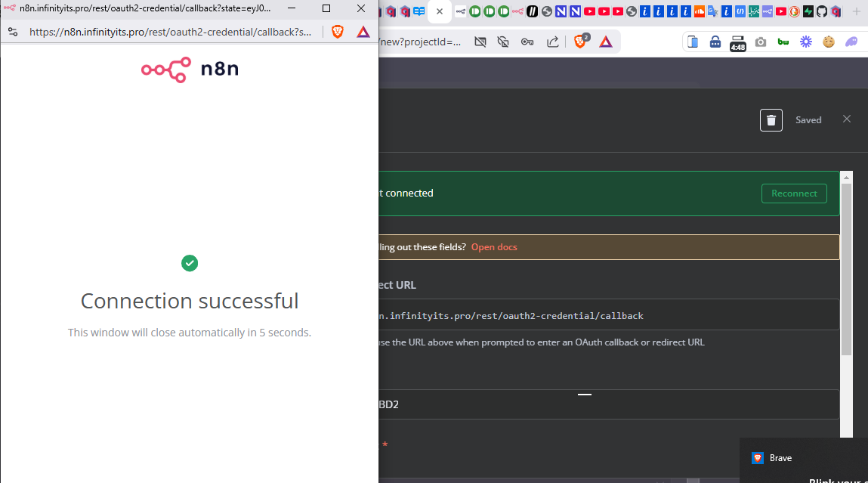
Task: Click the trash icon to delete the credential
Action: click(771, 119)
